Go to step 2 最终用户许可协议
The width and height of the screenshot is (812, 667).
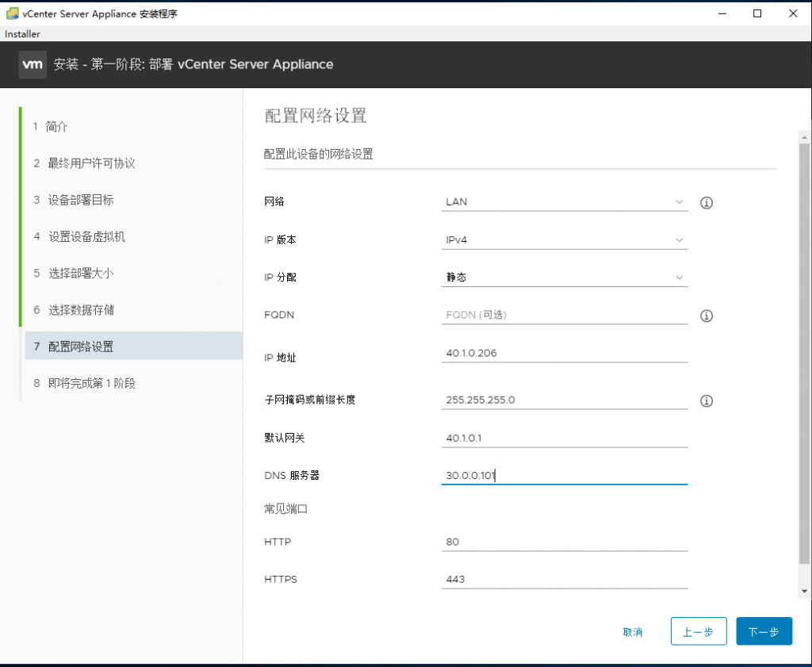point(84,163)
